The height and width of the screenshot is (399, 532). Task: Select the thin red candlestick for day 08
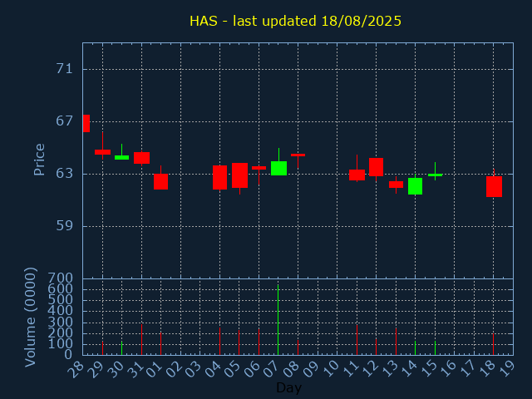pos(298,155)
